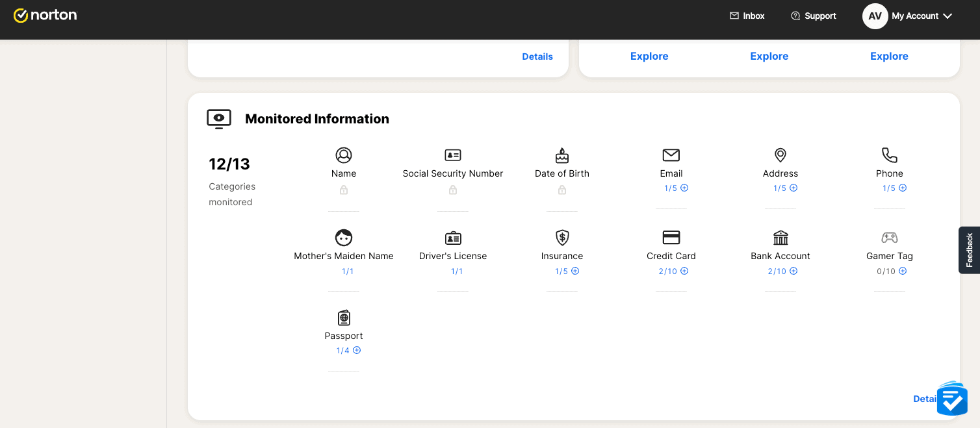Click the Monitored Information Details link
The height and width of the screenshot is (428, 980).
click(x=926, y=399)
